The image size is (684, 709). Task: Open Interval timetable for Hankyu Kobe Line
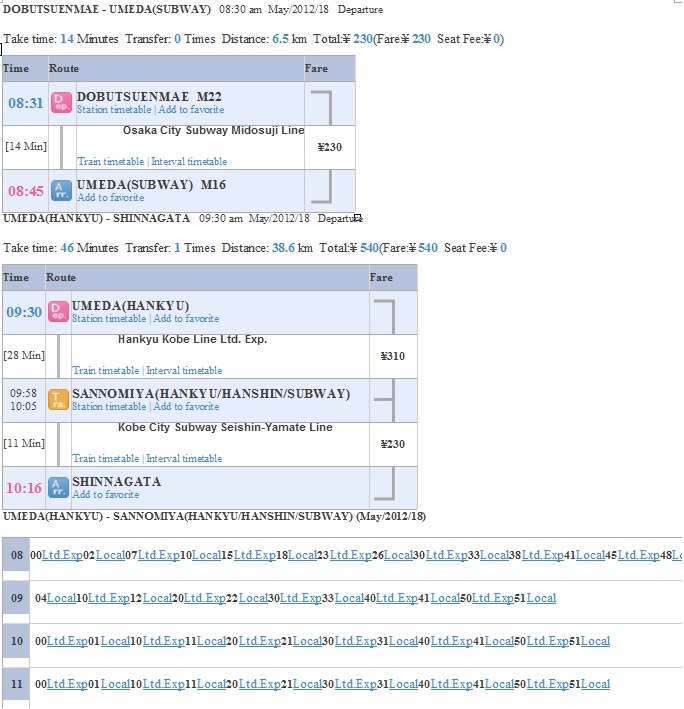[184, 370]
